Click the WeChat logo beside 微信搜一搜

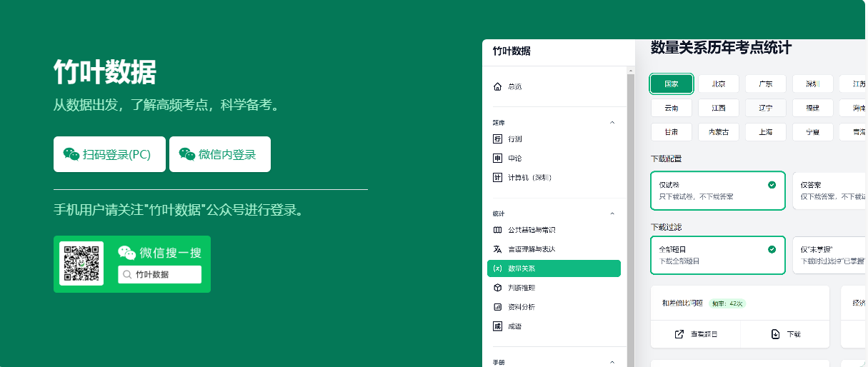pyautogui.click(x=127, y=253)
